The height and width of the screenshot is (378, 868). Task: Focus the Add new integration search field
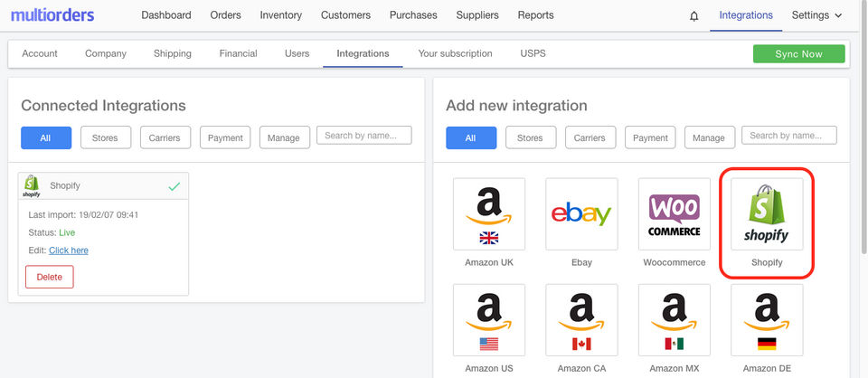point(788,136)
